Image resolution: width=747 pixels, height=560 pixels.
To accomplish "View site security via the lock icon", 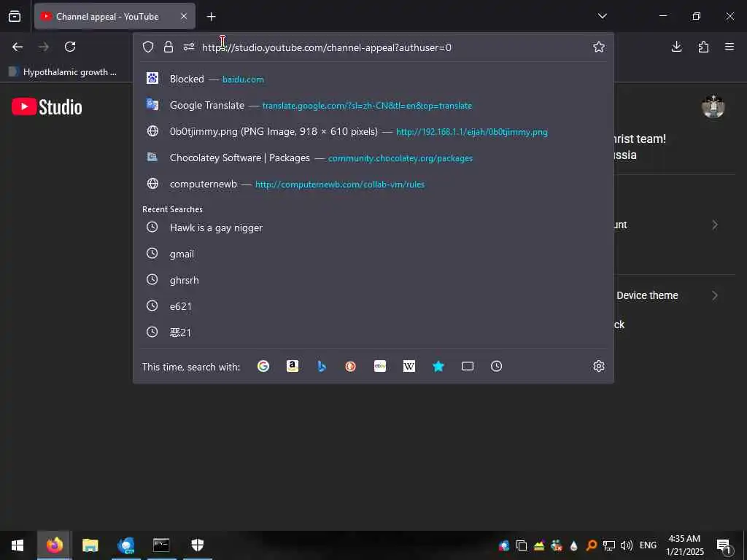I will click(169, 47).
